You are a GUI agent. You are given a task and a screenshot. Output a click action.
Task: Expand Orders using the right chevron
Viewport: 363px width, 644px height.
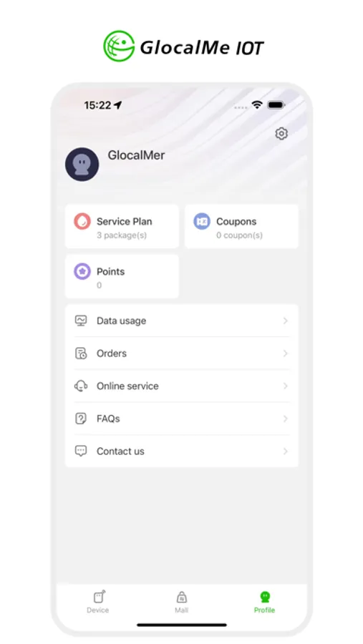coord(285,353)
